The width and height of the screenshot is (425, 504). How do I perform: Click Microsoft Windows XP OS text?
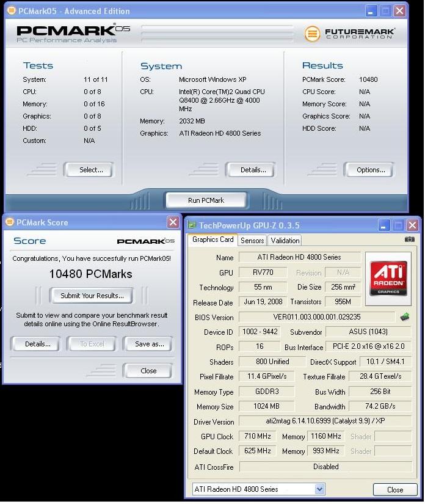pyautogui.click(x=212, y=79)
